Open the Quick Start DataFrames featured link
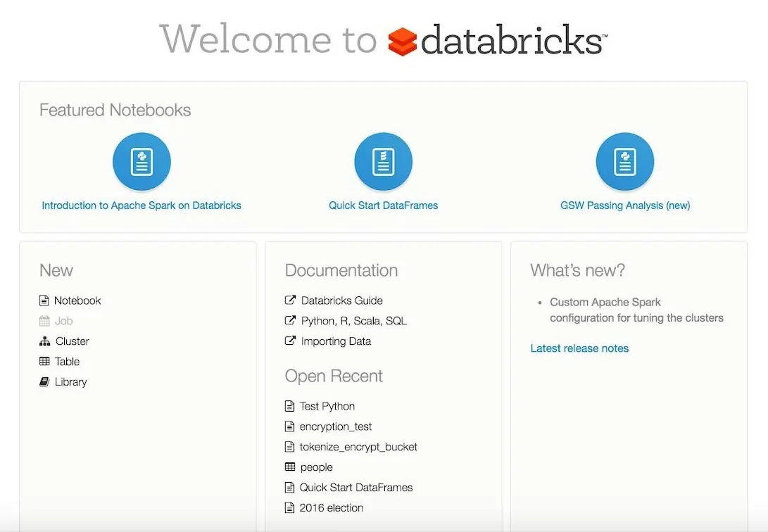Image resolution: width=768 pixels, height=532 pixels. 383,205
